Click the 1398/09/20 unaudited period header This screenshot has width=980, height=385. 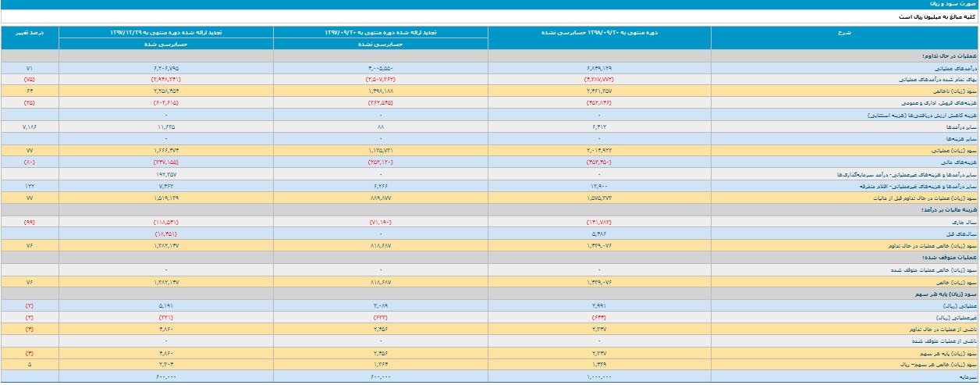[x=599, y=32]
